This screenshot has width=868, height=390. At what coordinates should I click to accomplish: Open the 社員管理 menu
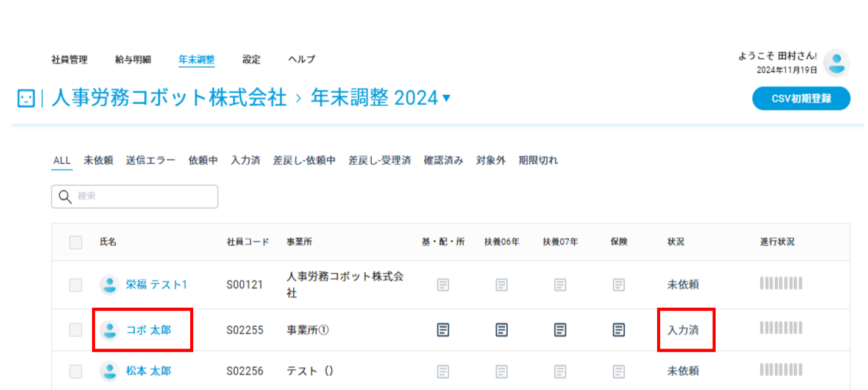click(x=69, y=60)
